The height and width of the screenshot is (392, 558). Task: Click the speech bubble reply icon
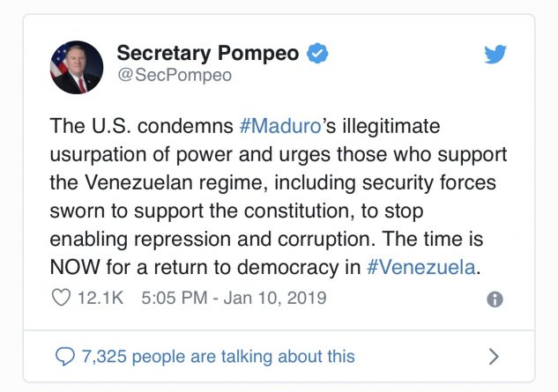point(64,356)
